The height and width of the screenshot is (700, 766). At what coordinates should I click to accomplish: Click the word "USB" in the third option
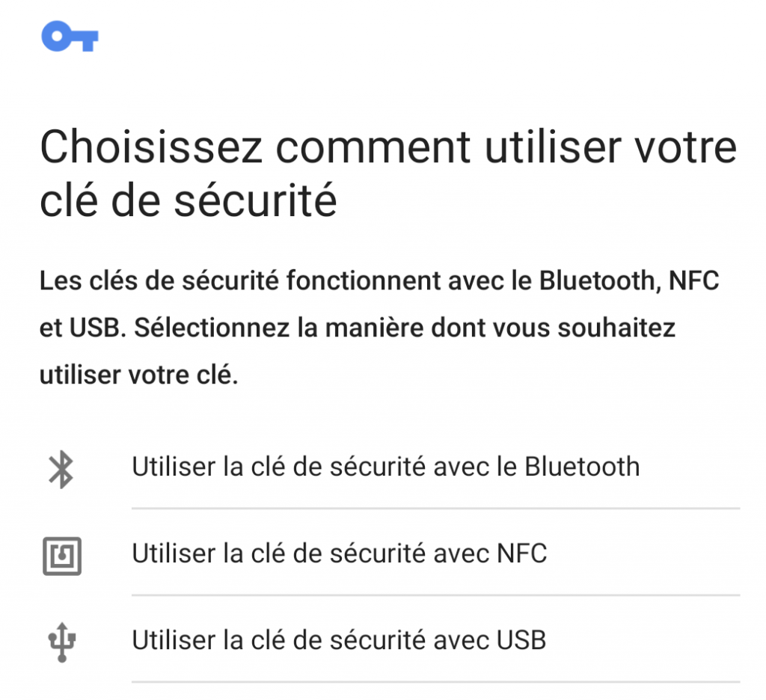coord(521,640)
